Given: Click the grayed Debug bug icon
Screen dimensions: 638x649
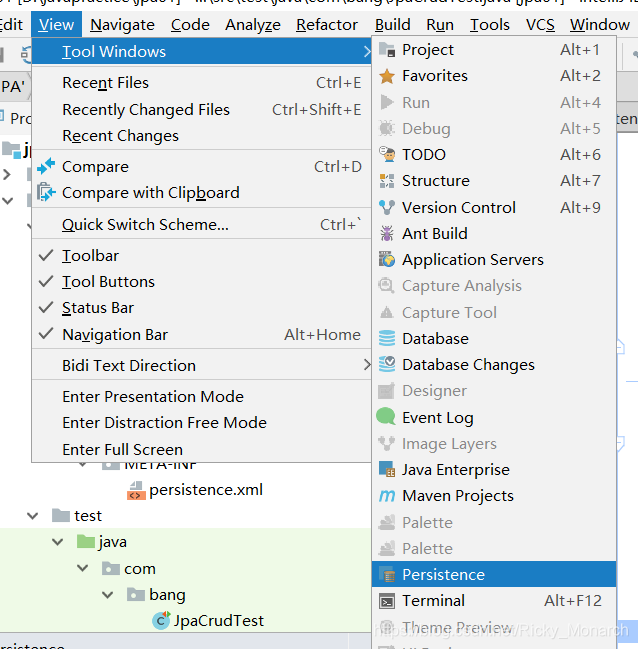Looking at the screenshot, I should [x=387, y=128].
